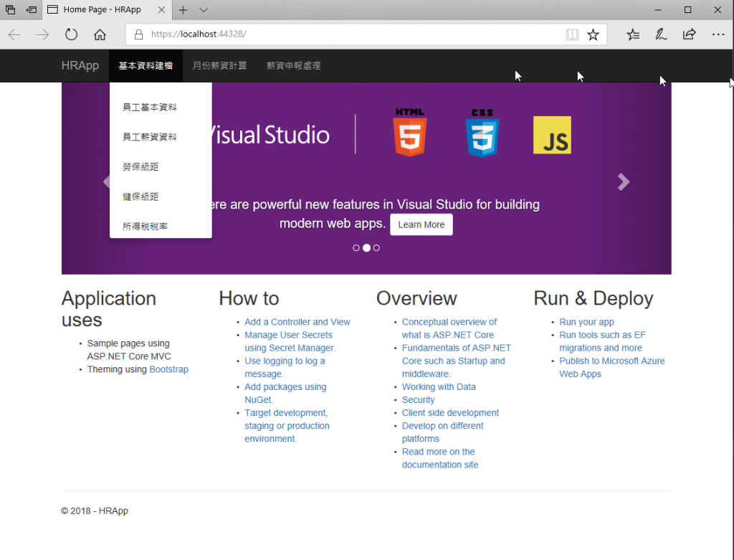This screenshot has width=734, height=560.
Task: Click the site lock security icon
Action: tap(138, 34)
